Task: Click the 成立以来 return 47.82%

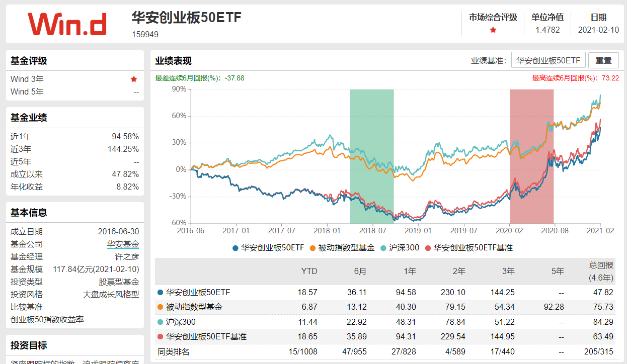Action: [125, 174]
